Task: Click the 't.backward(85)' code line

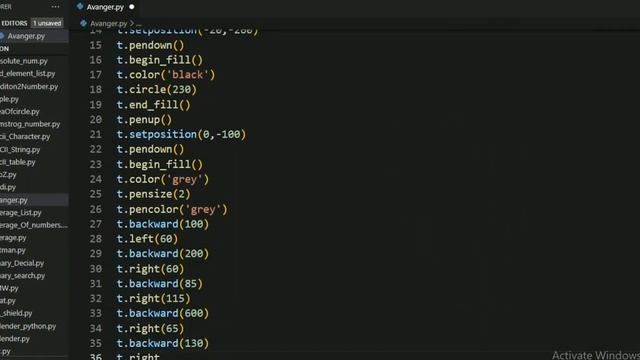Action: [x=160, y=284]
